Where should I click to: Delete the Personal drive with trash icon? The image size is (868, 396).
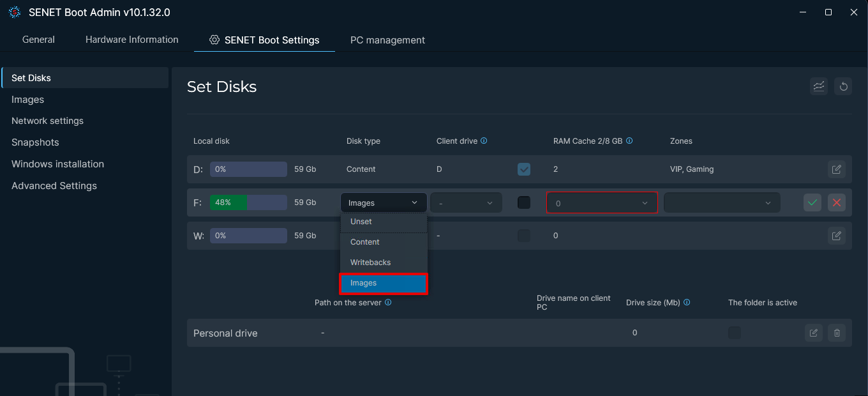837,333
